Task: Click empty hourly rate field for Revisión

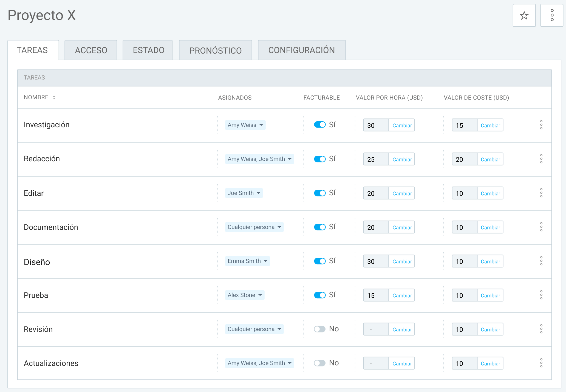Action: pyautogui.click(x=376, y=329)
